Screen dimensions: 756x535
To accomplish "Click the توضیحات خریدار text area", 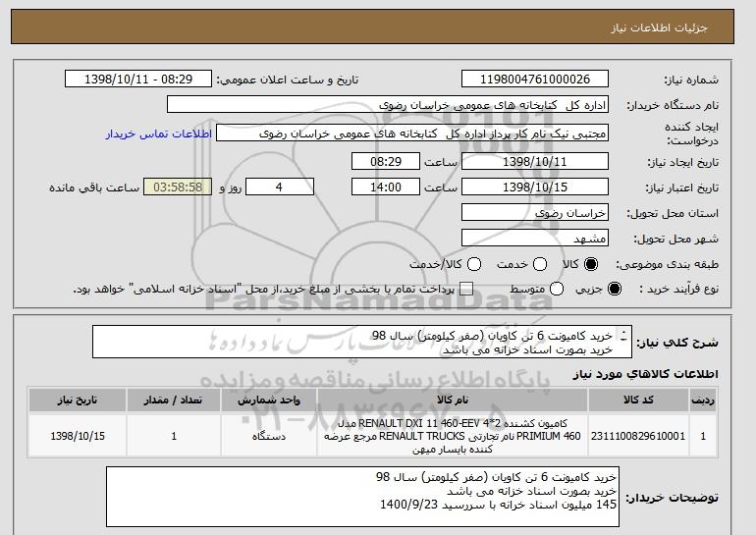I will click(362, 497).
